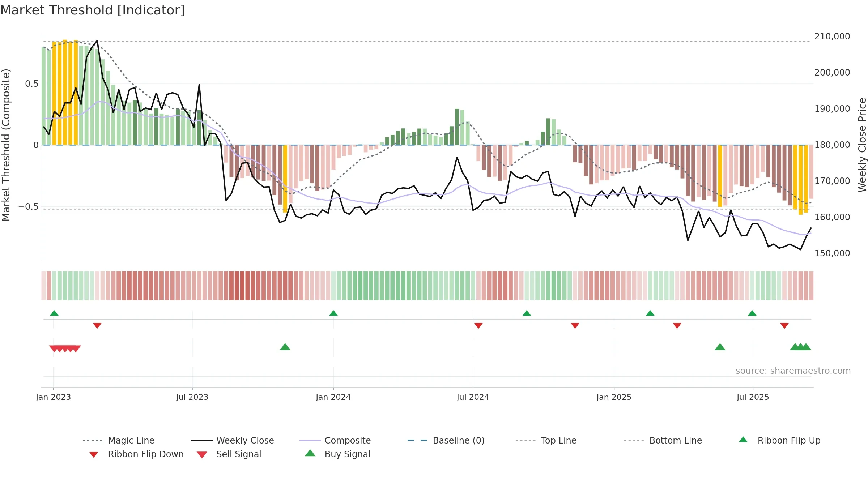Click the buy signal triangle around May 2025
Viewport: 868px width, 488px height.
[x=720, y=347]
